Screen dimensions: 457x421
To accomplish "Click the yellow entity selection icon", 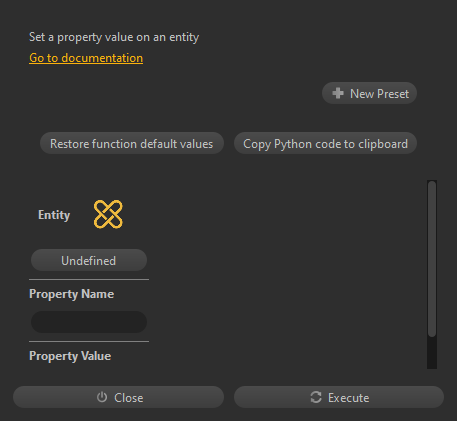I will click(x=108, y=214).
